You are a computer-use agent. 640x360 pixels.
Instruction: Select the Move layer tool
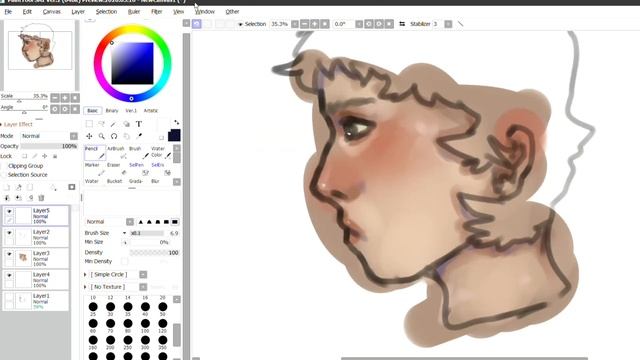point(89,136)
